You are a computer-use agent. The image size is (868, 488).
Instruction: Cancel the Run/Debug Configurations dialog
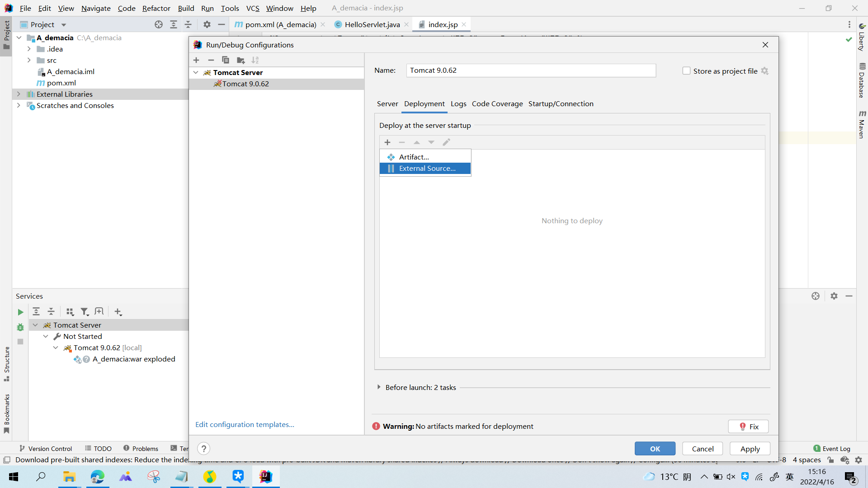[703, 449]
